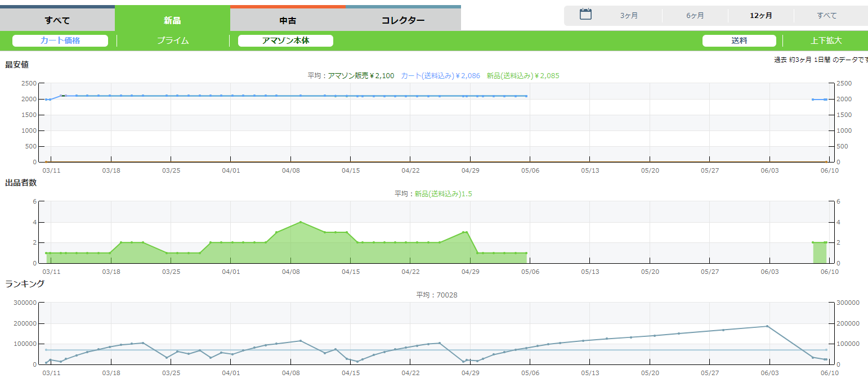Viewport: 868px width, 383px height.
Task: Choose the 6ヶ月 time range
Action: [x=695, y=16]
